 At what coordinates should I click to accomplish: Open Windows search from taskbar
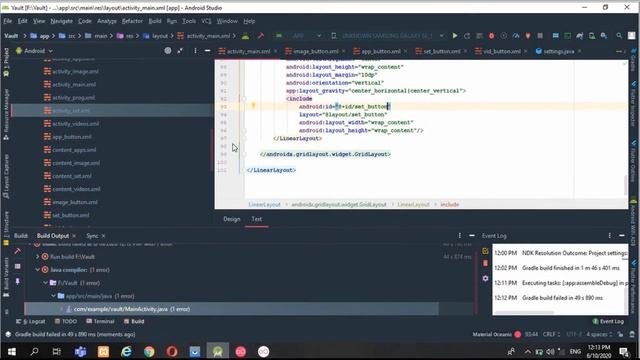tap(34, 351)
